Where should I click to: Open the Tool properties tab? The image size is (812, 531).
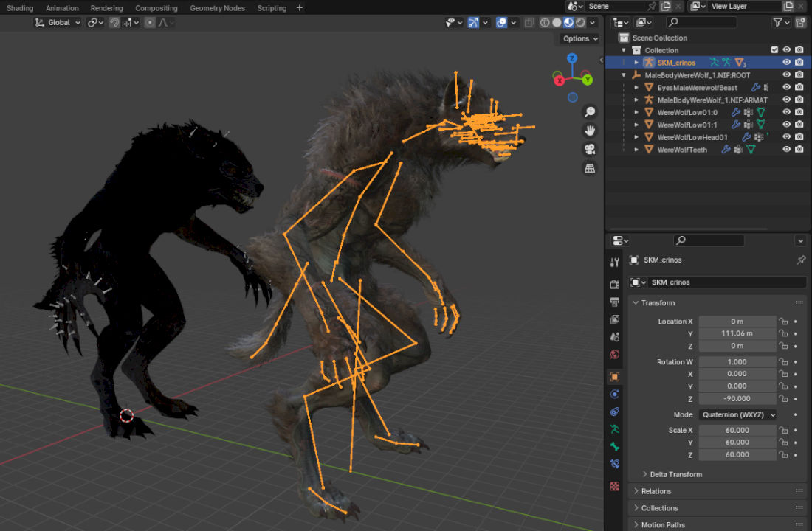coord(615,263)
